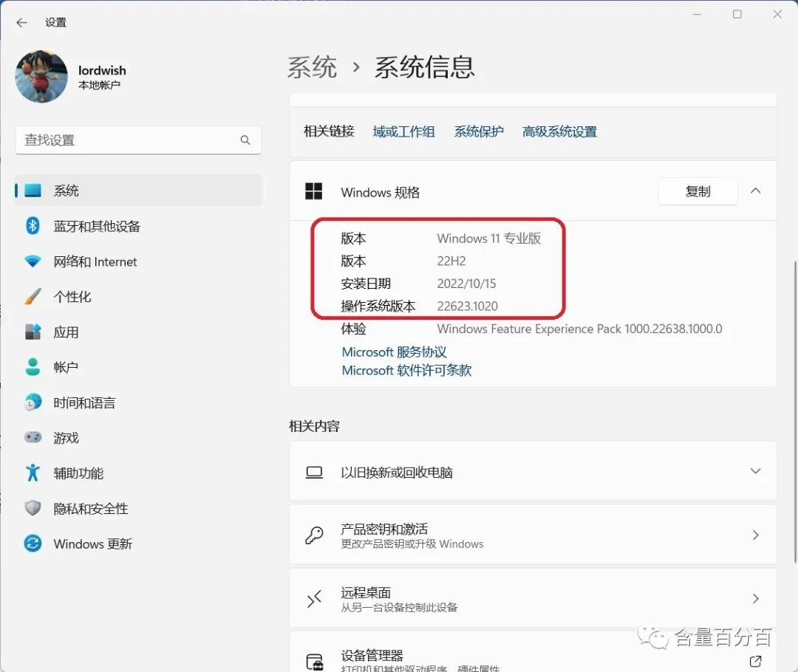Click the 时间和语言 clock globe icon
Screen dimensions: 798x672
pyautogui.click(x=33, y=402)
